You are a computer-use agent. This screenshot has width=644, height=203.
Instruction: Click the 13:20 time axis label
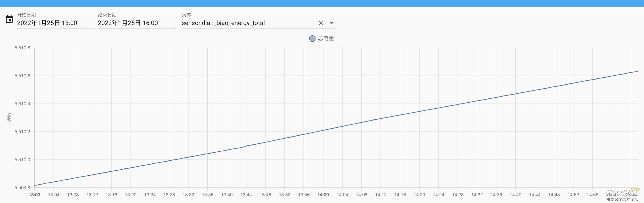point(131,195)
